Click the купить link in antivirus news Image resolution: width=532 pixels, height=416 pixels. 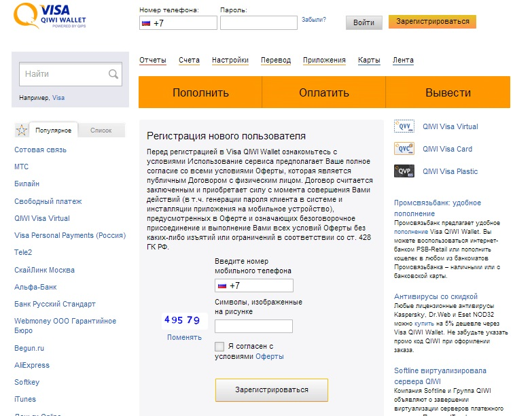point(424,324)
